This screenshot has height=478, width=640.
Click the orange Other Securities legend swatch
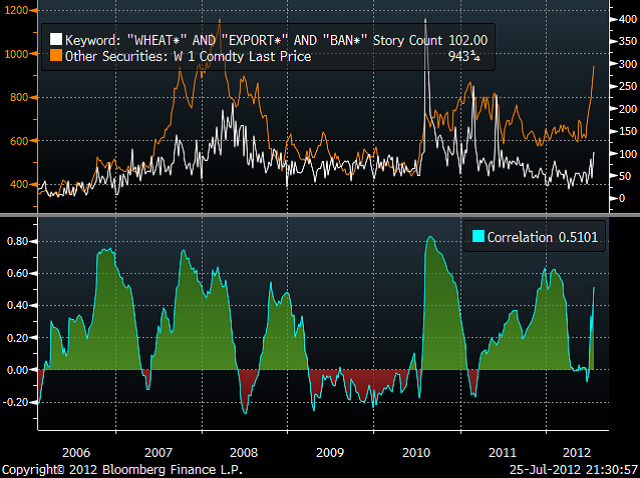(55, 56)
